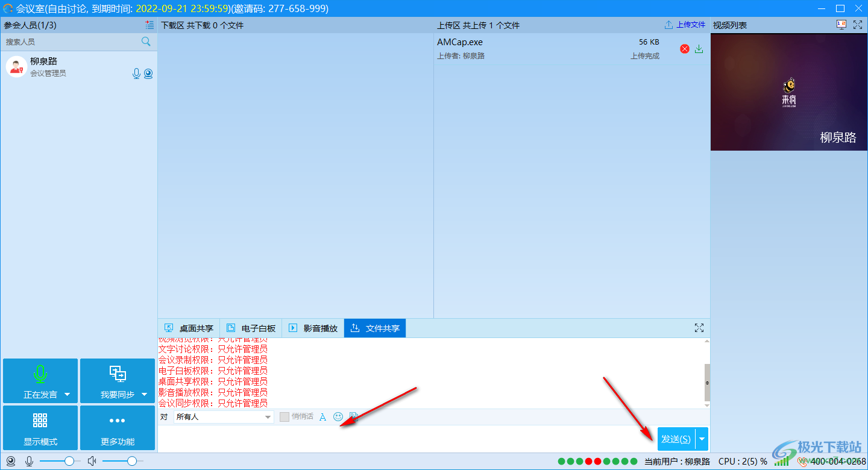This screenshot has width=868, height=470.
Task: Mute the microphone icon in the status bar
Action: pos(28,461)
